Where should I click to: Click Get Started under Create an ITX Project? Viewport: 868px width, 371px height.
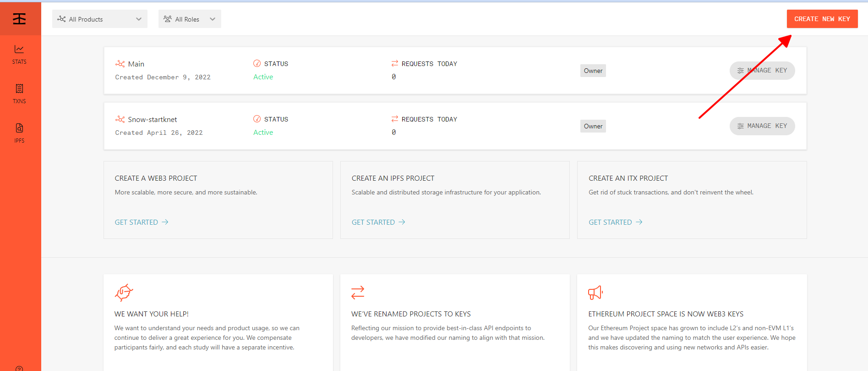tap(616, 222)
